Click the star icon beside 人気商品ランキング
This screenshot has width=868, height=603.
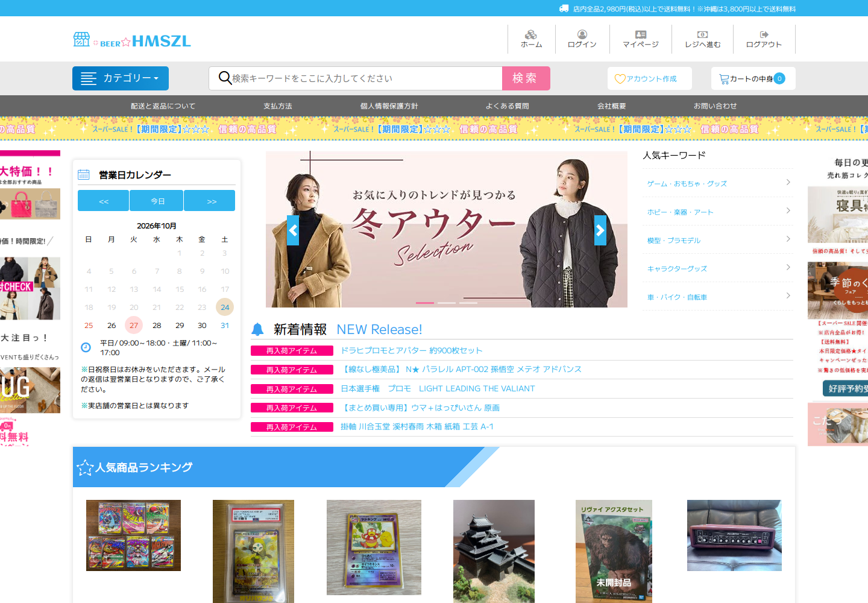85,467
